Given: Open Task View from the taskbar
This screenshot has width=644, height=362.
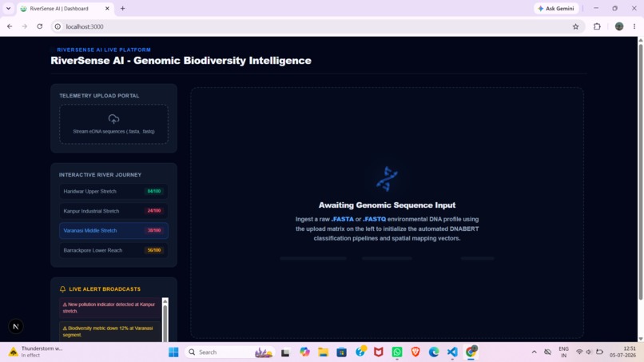Looking at the screenshot, I should (x=285, y=352).
